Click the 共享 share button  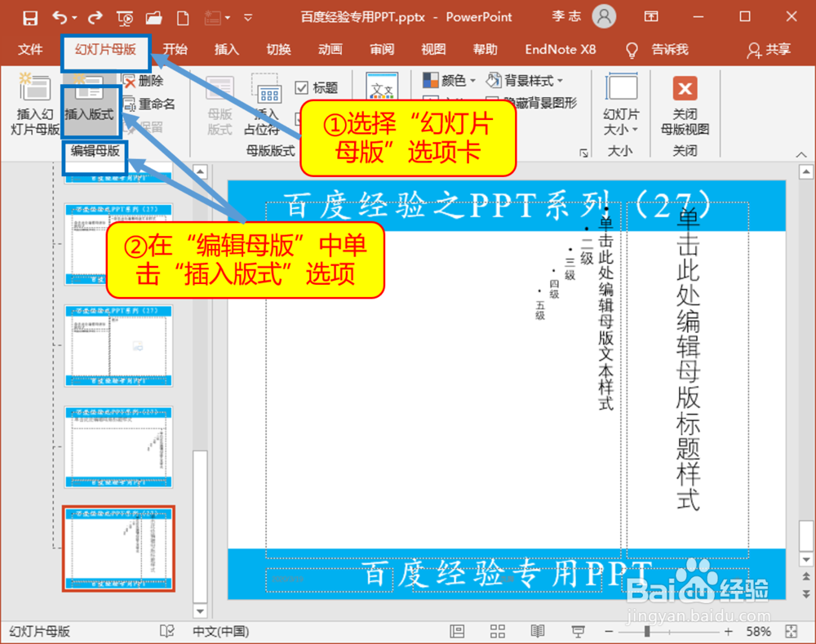(769, 50)
